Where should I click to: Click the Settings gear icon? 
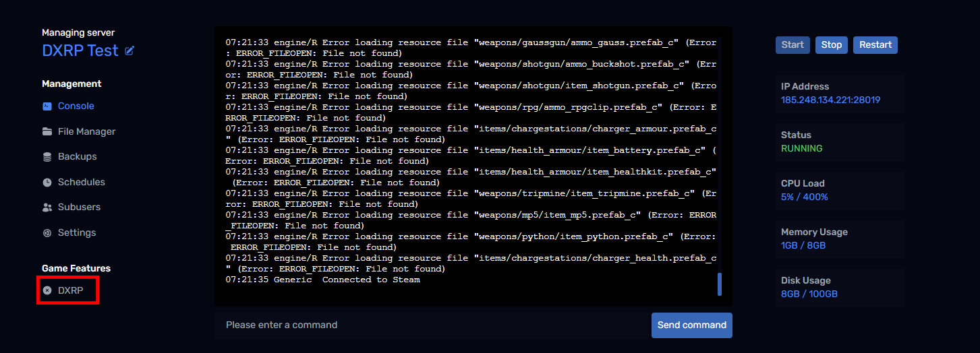[x=47, y=233]
